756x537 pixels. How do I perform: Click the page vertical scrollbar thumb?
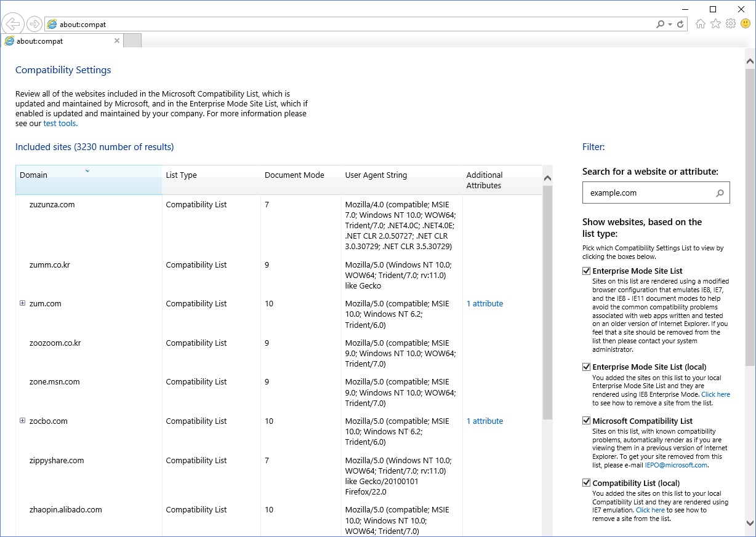coord(750,217)
